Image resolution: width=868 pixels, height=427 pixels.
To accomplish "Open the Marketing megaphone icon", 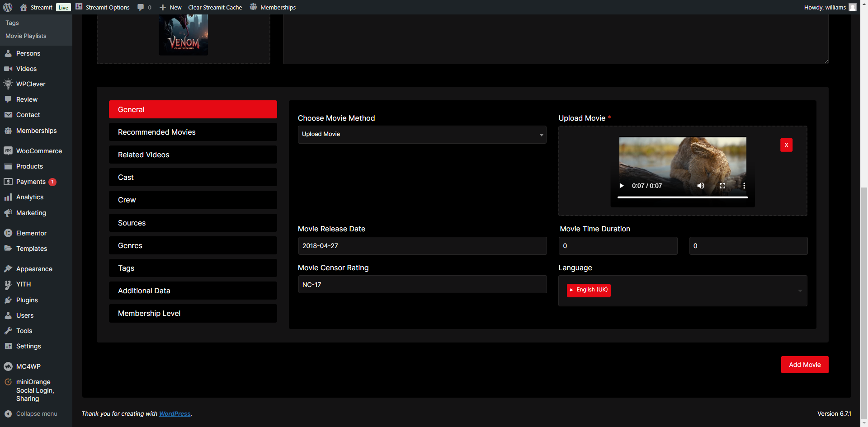I will (8, 213).
